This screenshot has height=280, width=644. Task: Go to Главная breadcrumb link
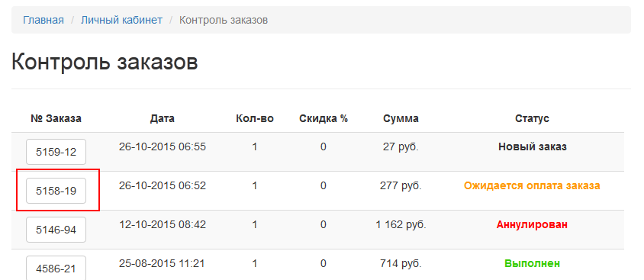click(43, 20)
